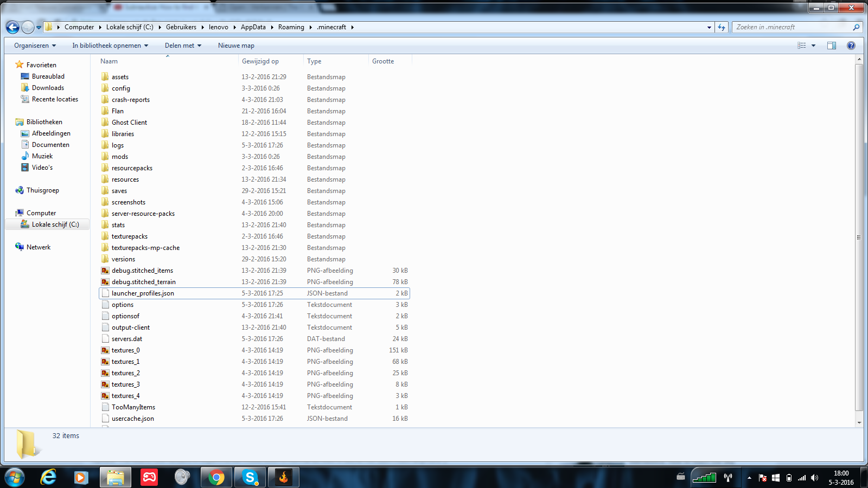Image resolution: width=868 pixels, height=488 pixels.
Task: Open address bar history dropdown arrow
Action: [709, 27]
